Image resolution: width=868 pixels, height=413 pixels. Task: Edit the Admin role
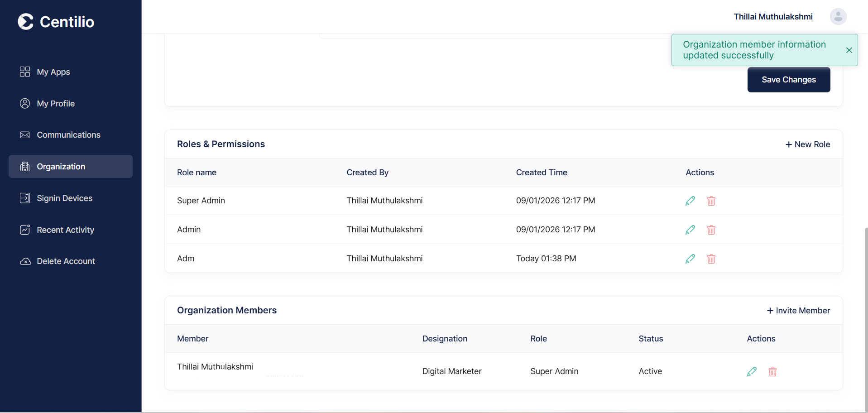click(x=690, y=230)
